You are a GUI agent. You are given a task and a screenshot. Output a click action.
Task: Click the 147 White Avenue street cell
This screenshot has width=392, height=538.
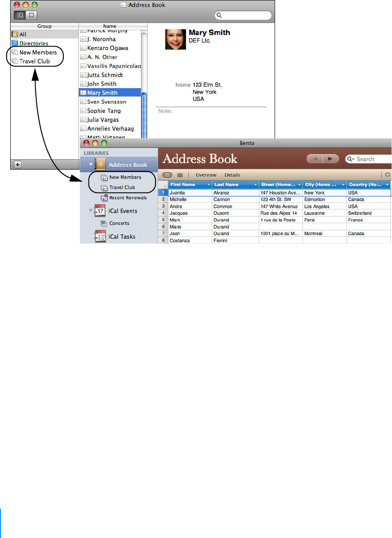[281, 206]
